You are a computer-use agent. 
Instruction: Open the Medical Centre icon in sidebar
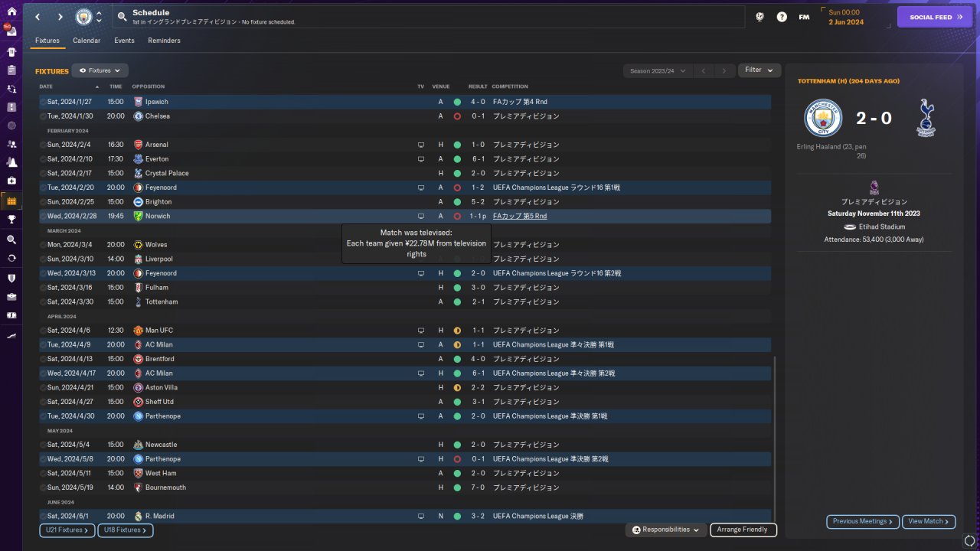coord(11,181)
